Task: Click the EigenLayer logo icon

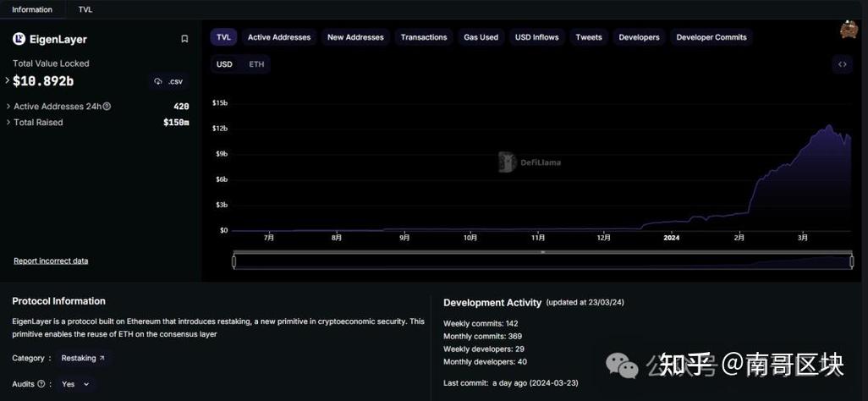Action: [19, 39]
